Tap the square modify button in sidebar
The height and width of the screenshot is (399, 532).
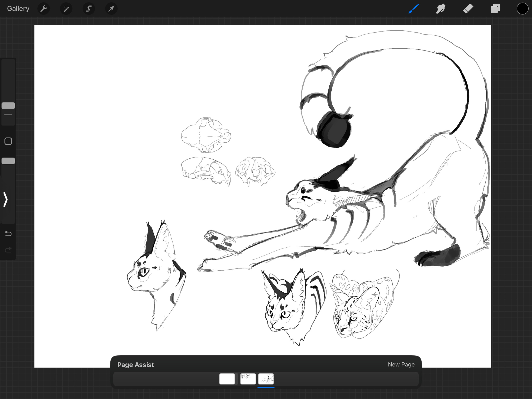click(8, 141)
